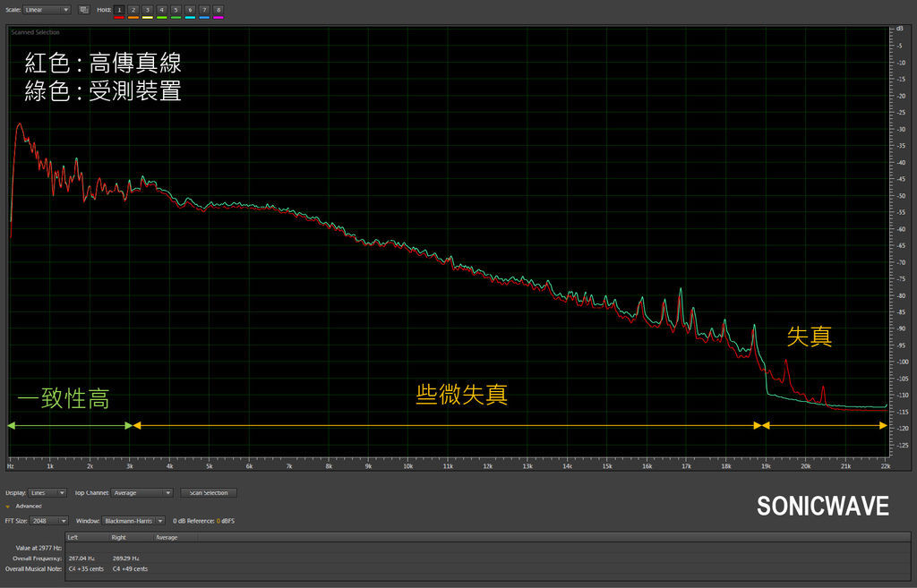
Task: Collapse the Advanced section triangle
Action: coord(8,507)
